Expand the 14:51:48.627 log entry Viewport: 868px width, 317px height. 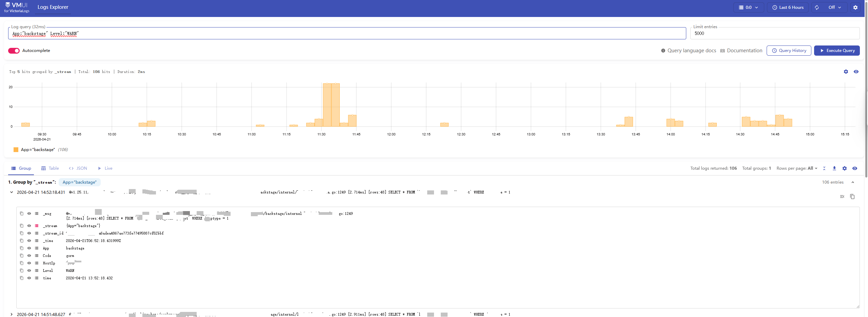point(12,314)
